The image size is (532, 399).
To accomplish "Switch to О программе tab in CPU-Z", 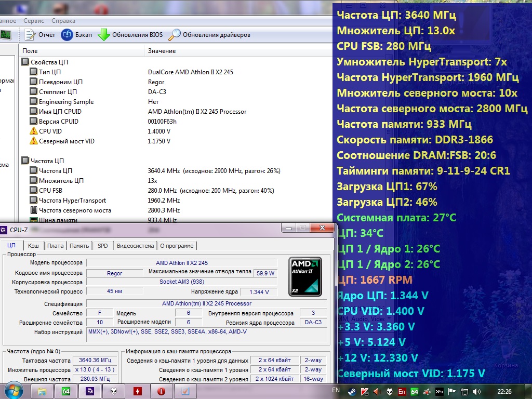I will coord(177,246).
